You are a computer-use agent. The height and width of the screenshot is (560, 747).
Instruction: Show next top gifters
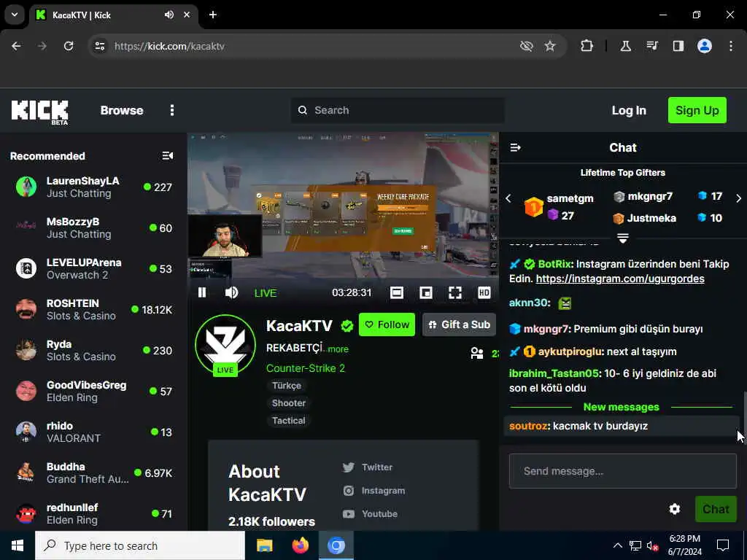coord(738,198)
